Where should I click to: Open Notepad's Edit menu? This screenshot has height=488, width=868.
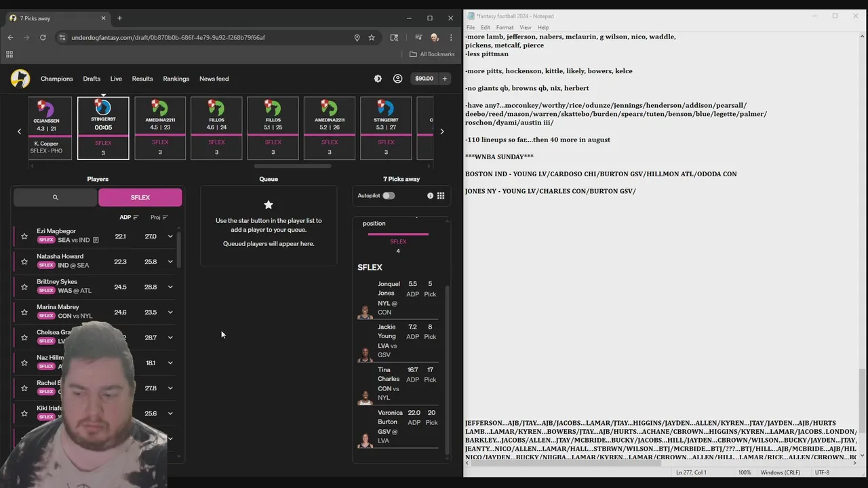click(486, 28)
